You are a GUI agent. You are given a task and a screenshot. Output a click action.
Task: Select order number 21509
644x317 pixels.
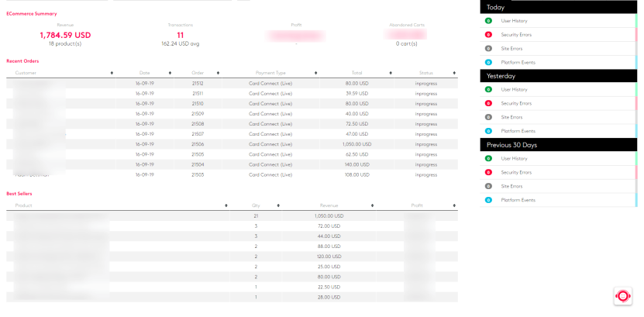pyautogui.click(x=198, y=114)
